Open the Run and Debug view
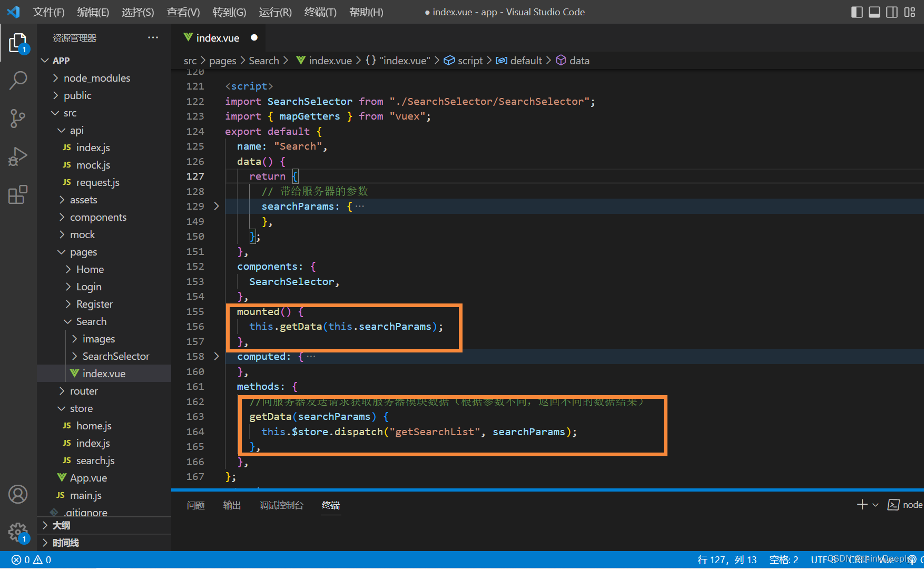The width and height of the screenshot is (924, 569). [x=18, y=156]
